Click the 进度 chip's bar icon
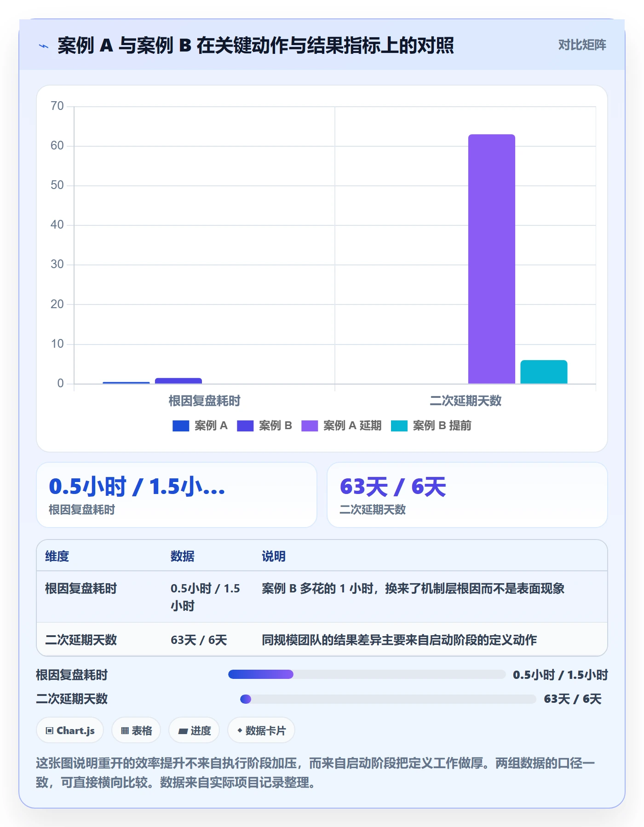Screen dimensions: 644x827 point(183,731)
